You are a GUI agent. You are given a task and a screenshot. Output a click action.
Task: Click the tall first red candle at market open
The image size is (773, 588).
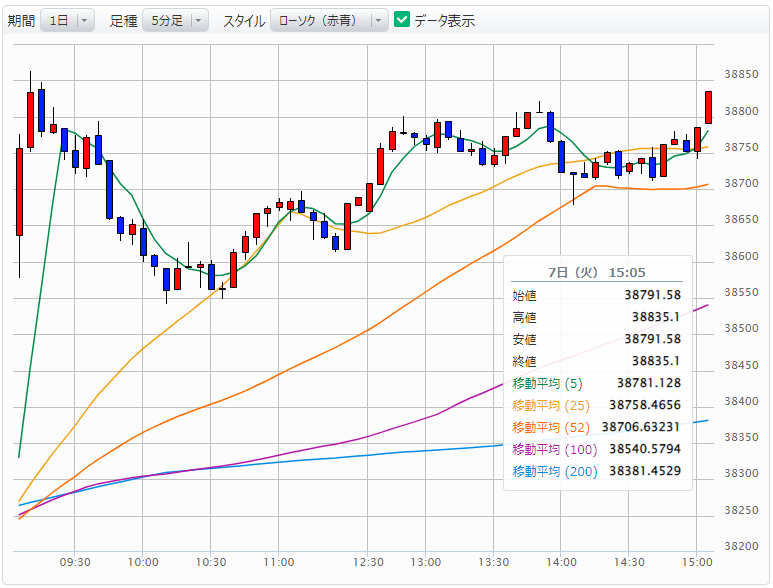[19, 191]
